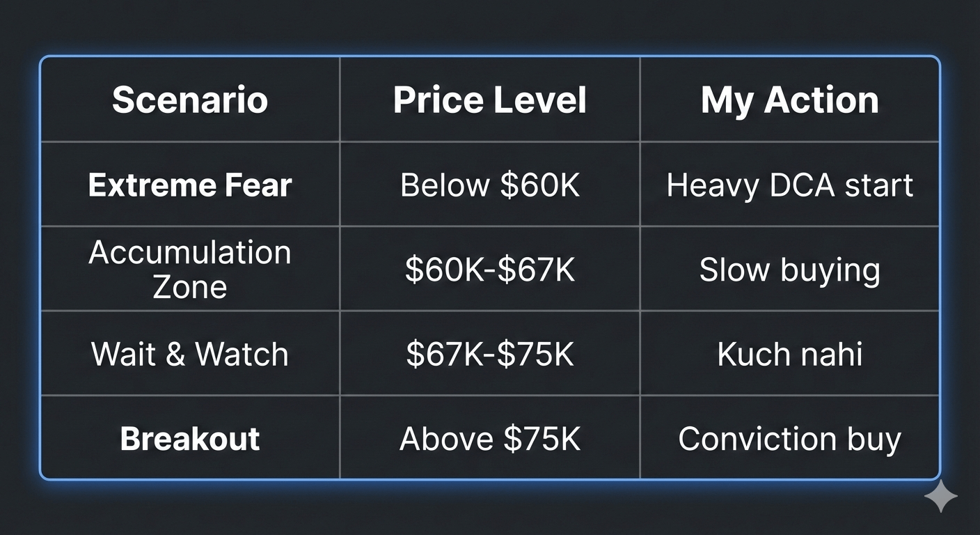Image resolution: width=980 pixels, height=535 pixels.
Task: Click the word Action in header
Action: pos(822,100)
